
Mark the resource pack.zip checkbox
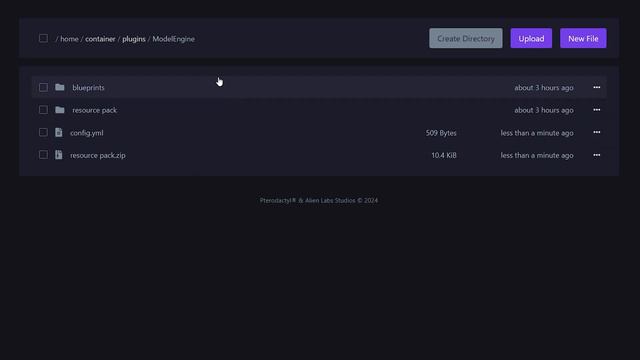click(x=43, y=155)
